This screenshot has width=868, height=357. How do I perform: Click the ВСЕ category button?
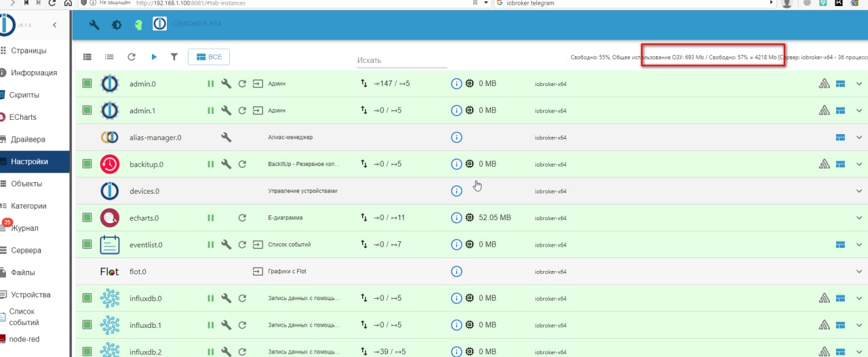point(209,57)
